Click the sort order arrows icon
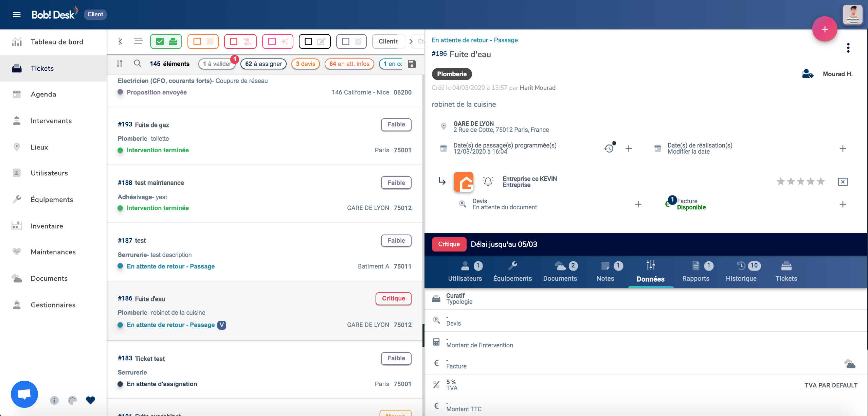The image size is (868, 416). coord(120,64)
